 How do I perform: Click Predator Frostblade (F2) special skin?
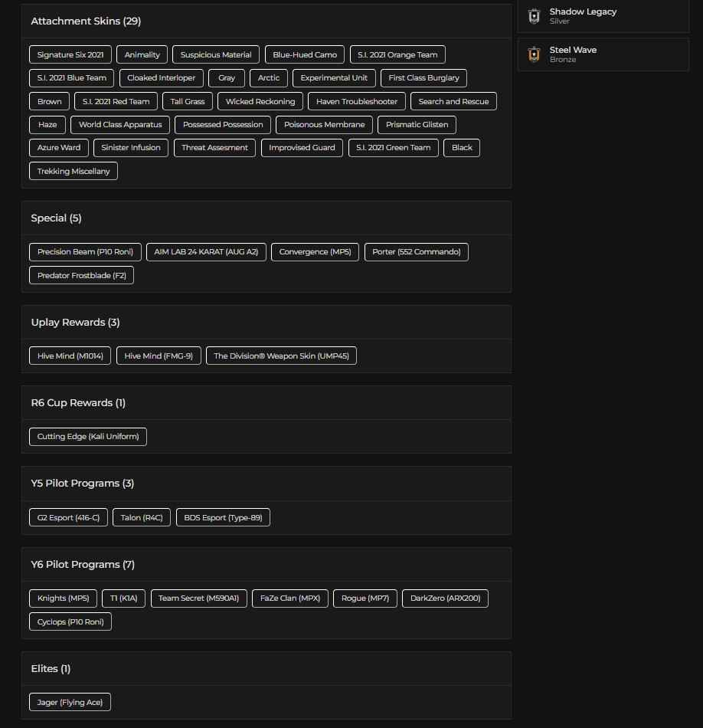tap(82, 276)
